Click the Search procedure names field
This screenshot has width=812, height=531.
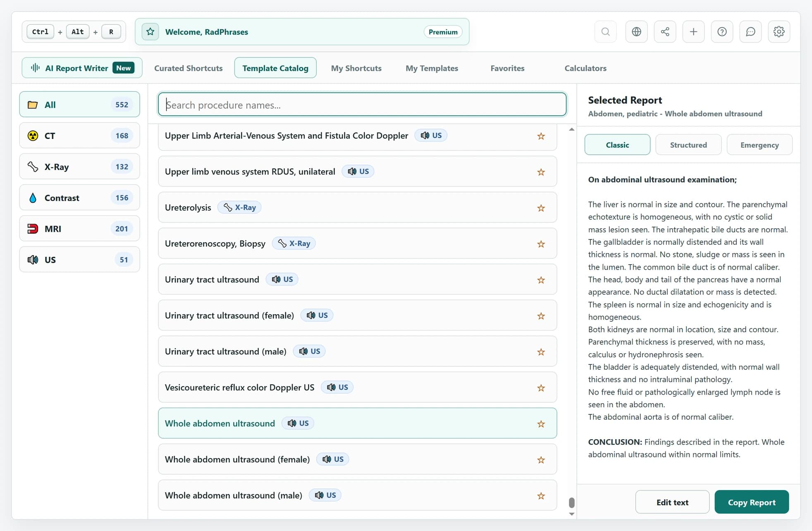click(362, 104)
